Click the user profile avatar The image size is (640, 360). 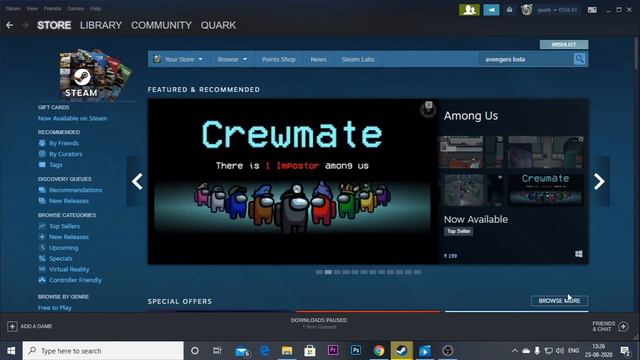point(527,10)
